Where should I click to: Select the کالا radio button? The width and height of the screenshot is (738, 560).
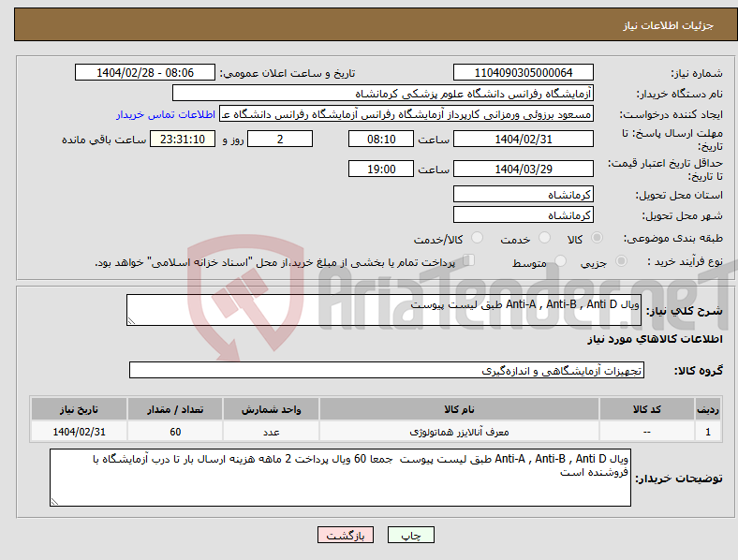(597, 238)
